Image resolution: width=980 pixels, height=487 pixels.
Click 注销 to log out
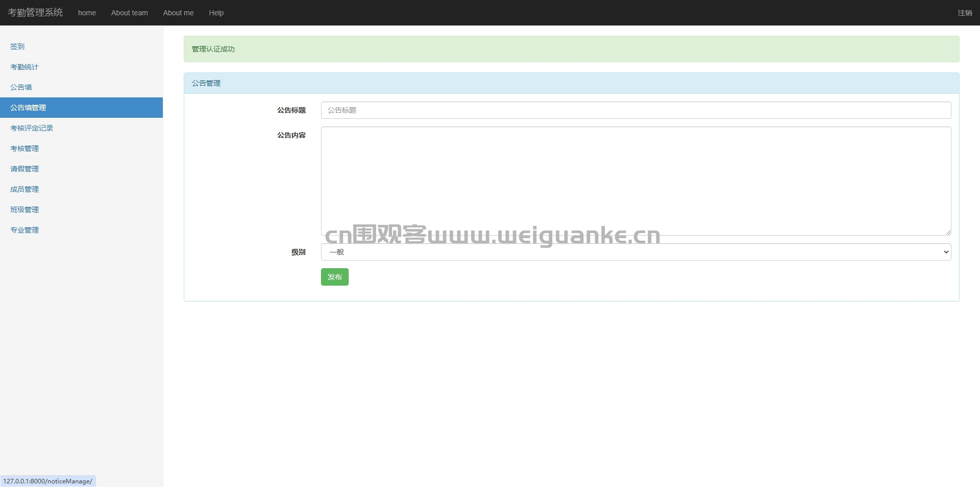[965, 13]
